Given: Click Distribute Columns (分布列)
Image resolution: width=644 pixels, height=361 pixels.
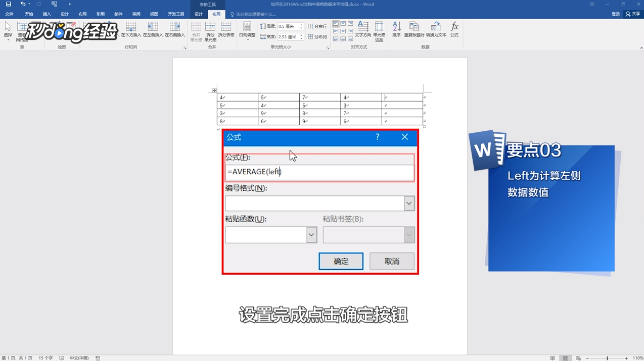Looking at the screenshot, I should tap(317, 37).
